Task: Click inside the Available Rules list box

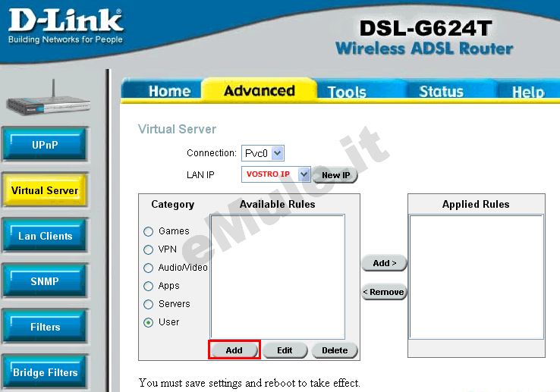Action: tap(278, 276)
